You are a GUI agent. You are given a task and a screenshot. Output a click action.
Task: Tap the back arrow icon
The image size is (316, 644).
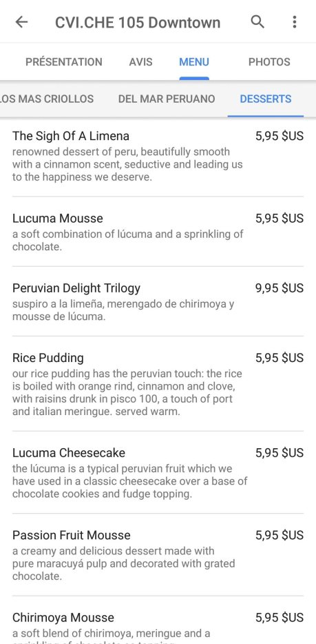[x=21, y=22]
